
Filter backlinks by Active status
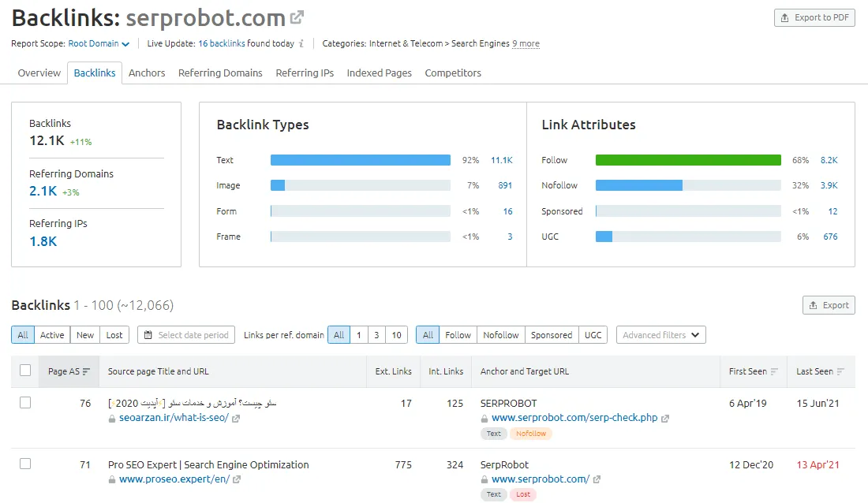pos(52,335)
